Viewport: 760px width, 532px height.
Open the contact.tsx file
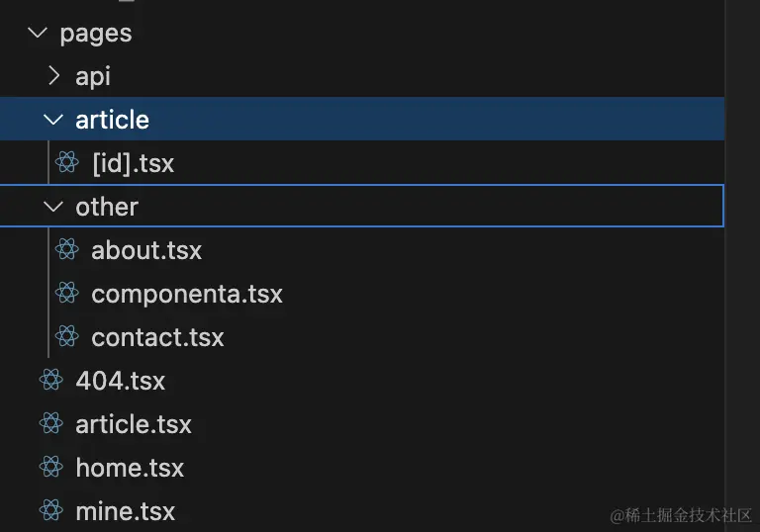point(157,337)
